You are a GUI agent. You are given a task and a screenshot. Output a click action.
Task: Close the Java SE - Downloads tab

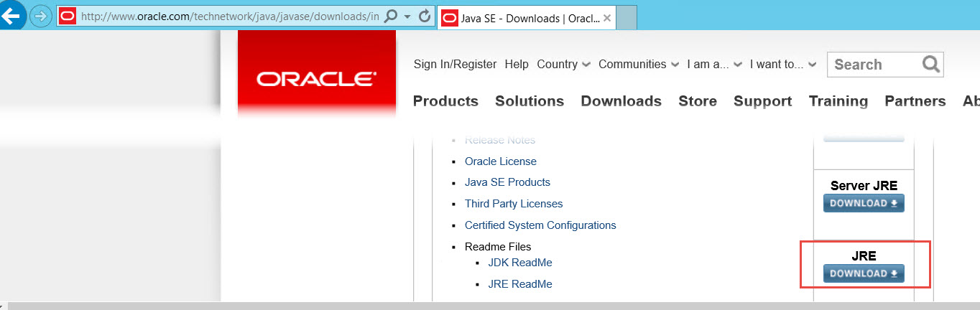click(x=607, y=18)
